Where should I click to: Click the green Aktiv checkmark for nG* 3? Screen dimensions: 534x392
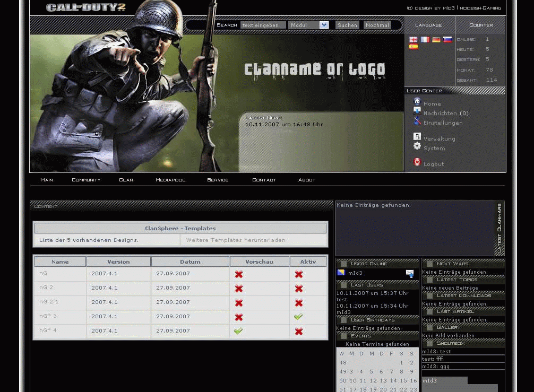[298, 316]
